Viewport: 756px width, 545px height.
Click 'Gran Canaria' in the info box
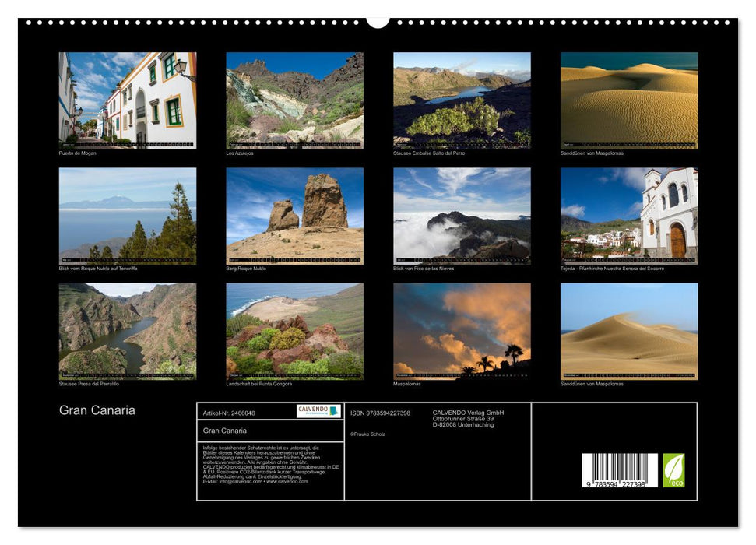[225, 431]
